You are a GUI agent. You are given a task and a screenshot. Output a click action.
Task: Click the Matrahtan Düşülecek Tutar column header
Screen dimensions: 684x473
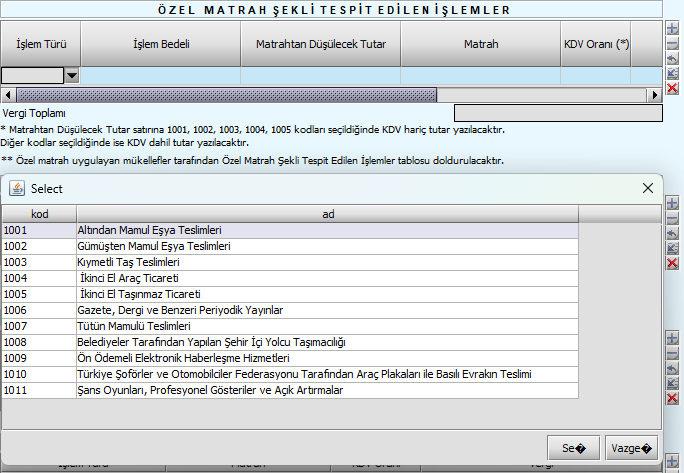321,44
